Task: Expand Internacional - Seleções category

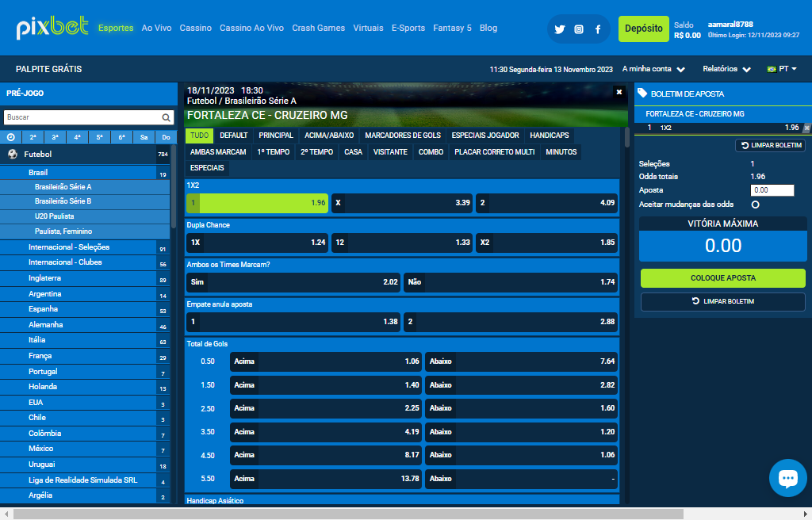Action: point(85,247)
